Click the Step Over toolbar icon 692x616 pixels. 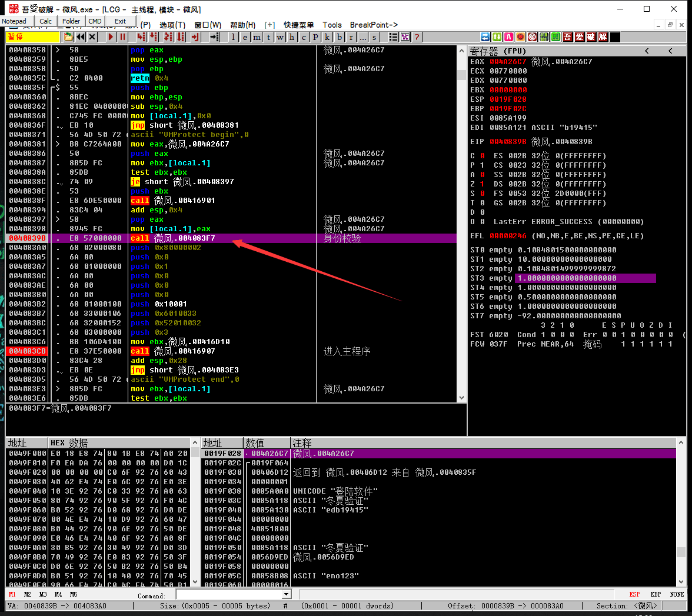[153, 37]
